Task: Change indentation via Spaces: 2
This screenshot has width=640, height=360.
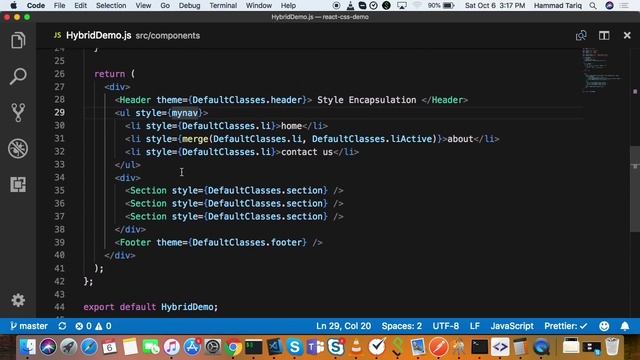Action: point(402,326)
